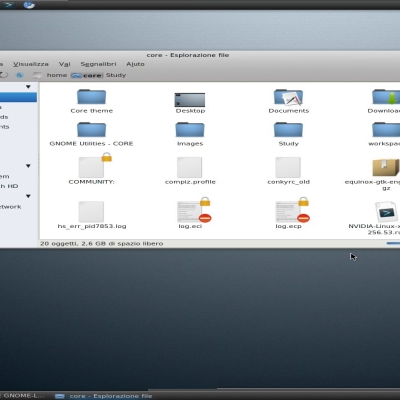Activate 'core - Esplorazione file' taskbar entry
Image resolution: width=400 pixels, height=400 pixels.
tap(104, 396)
